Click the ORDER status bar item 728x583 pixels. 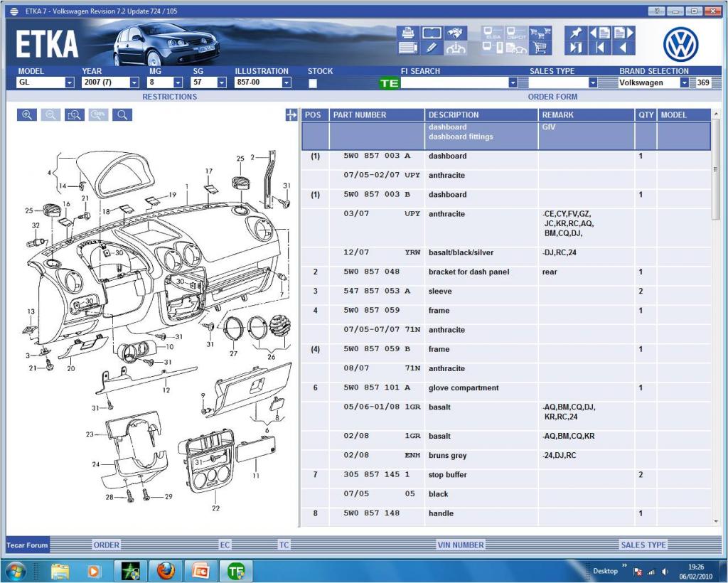click(107, 545)
